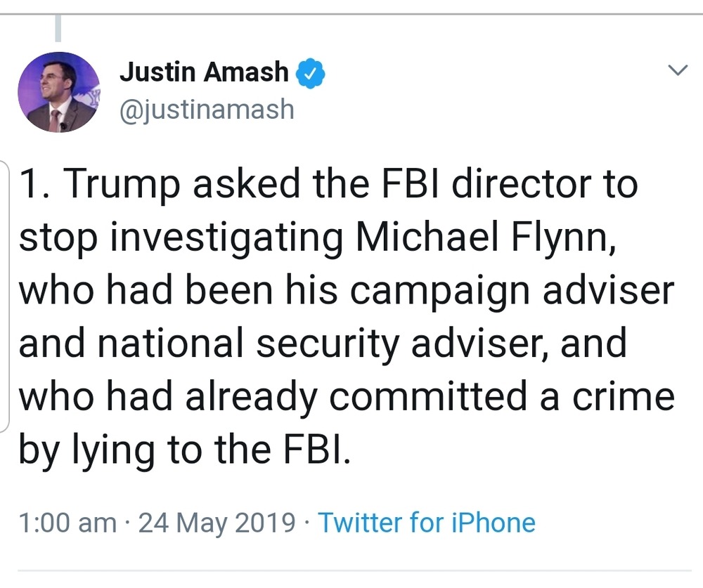The height and width of the screenshot is (588, 703).
Task: Click Justin Amash's profile picture
Action: pyautogui.click(x=59, y=93)
